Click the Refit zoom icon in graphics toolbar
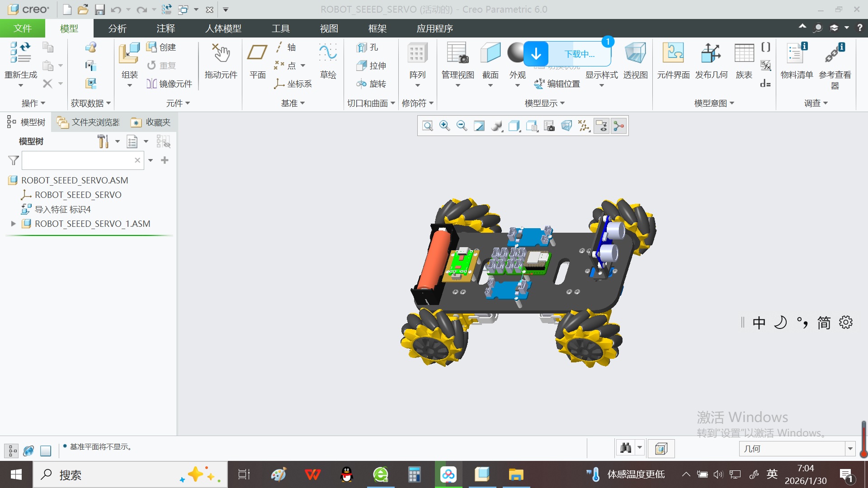Screen dimensions: 868x488 pos(427,126)
